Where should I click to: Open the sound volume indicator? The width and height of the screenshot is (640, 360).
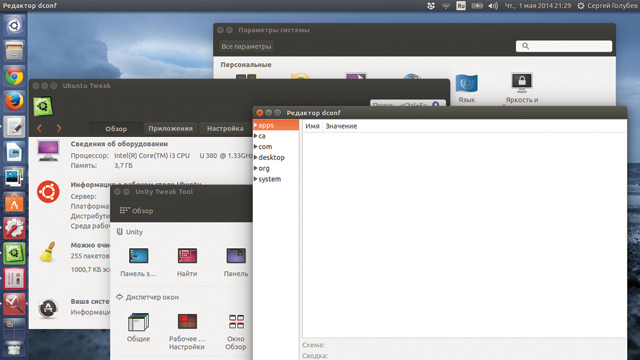click(x=493, y=6)
